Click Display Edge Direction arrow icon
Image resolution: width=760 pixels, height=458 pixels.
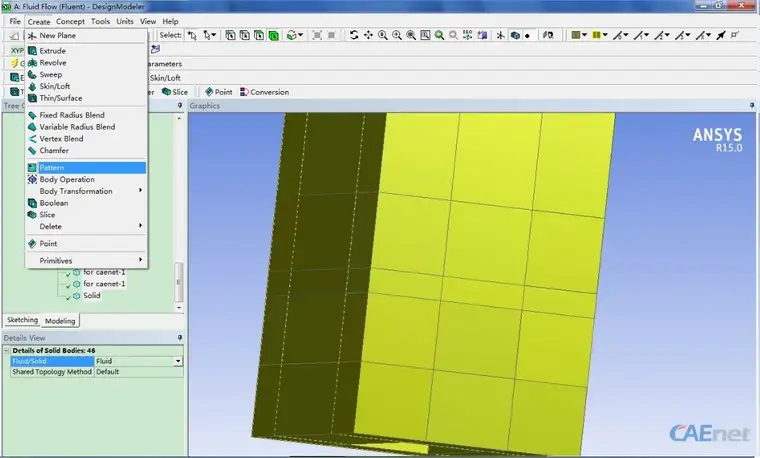(x=721, y=35)
